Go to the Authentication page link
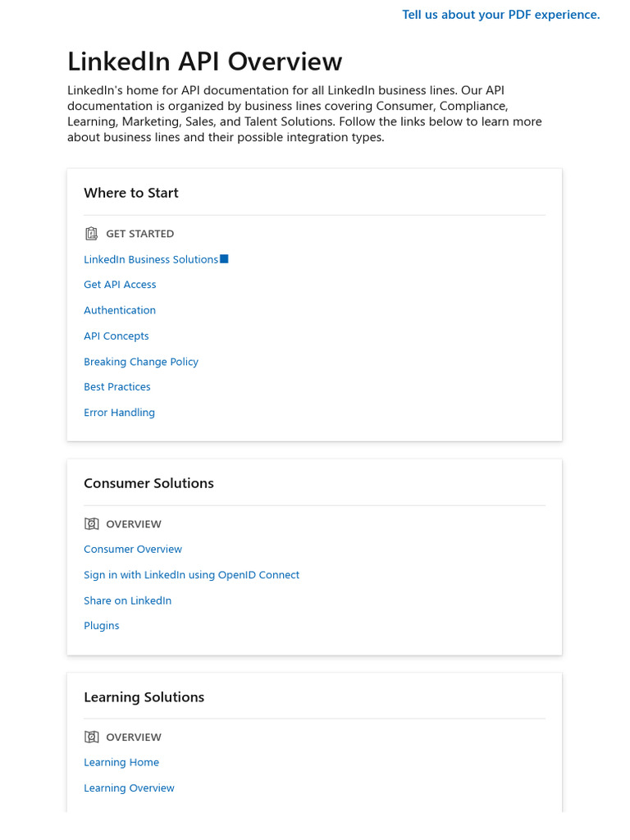 (120, 310)
